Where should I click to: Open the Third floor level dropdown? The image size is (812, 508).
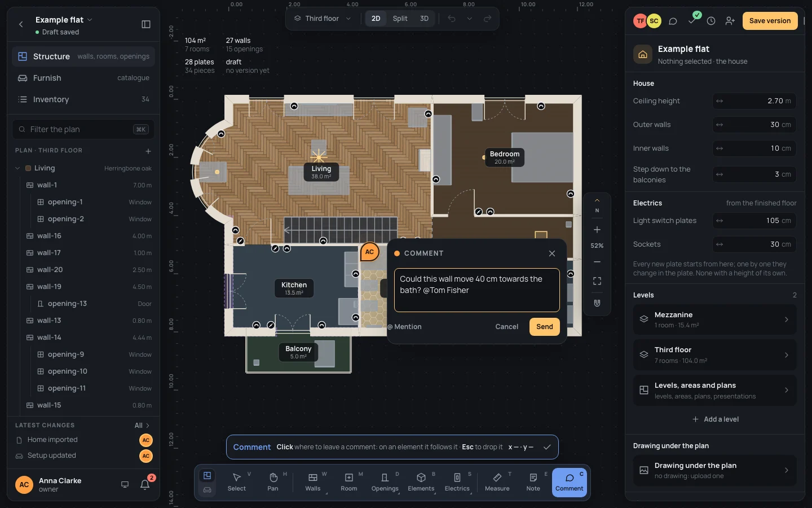323,19
